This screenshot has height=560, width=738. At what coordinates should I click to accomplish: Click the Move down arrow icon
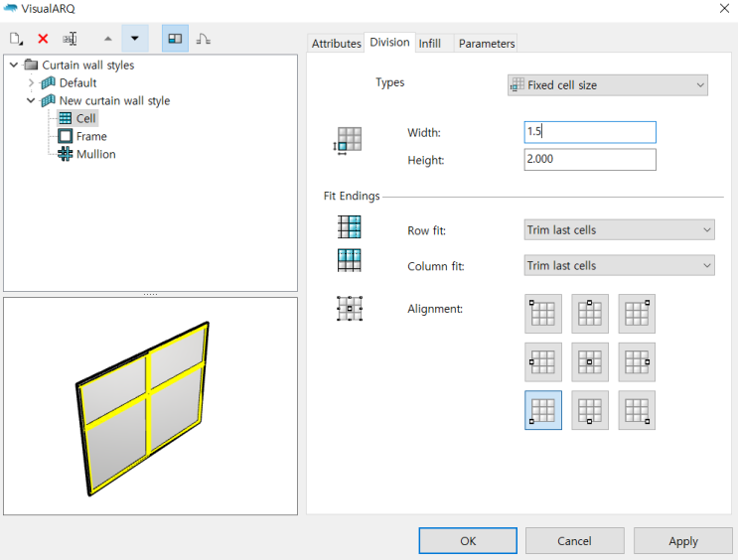tap(135, 39)
